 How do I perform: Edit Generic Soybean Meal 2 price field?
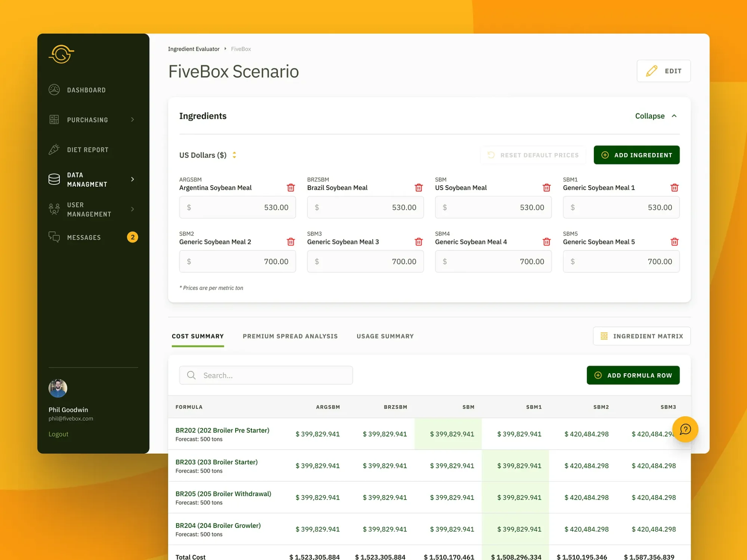tap(238, 261)
